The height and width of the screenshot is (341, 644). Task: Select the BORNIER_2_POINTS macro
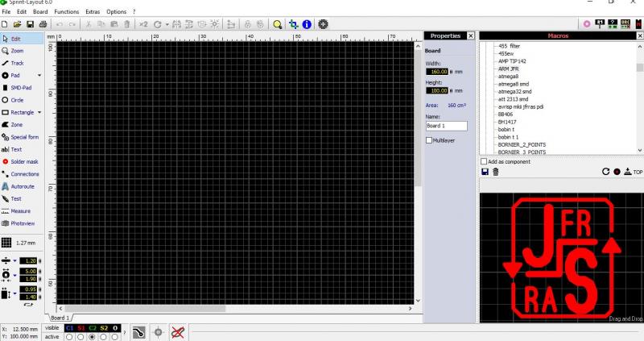point(522,145)
